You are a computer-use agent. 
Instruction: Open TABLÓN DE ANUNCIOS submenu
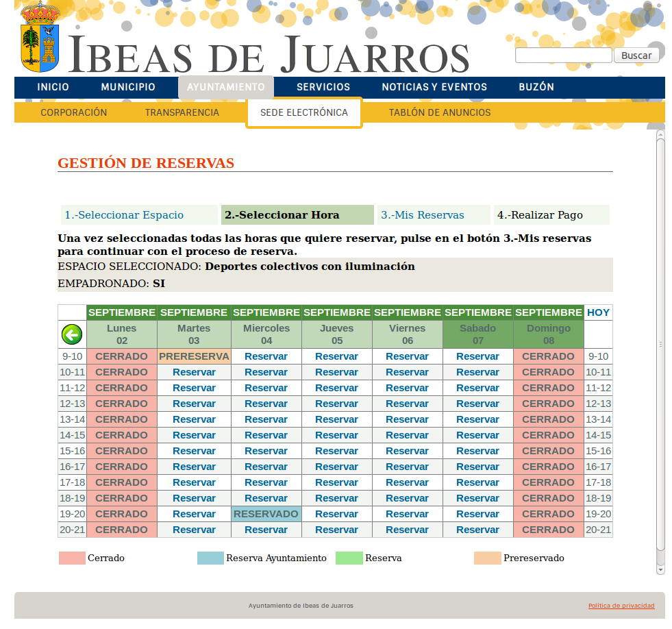pyautogui.click(x=440, y=112)
